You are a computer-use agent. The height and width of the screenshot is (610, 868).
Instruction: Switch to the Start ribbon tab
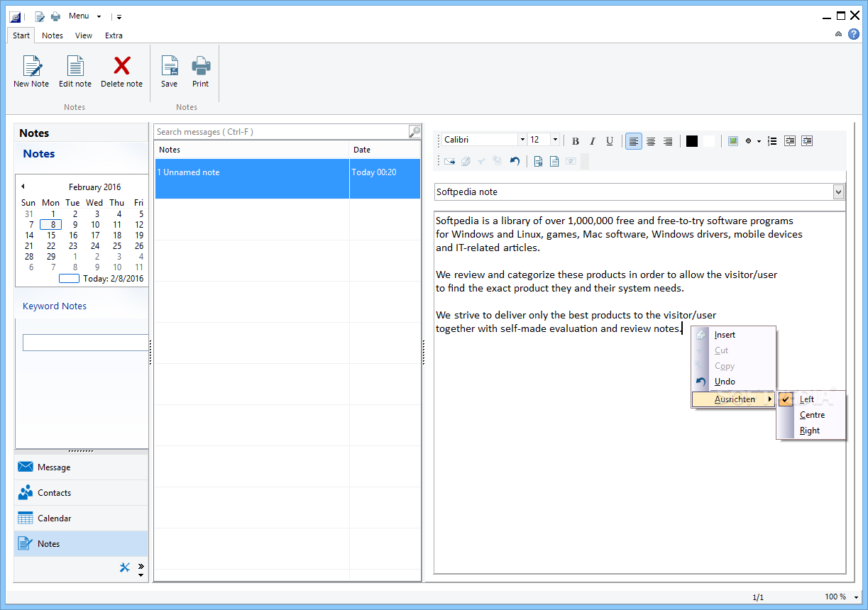pyautogui.click(x=21, y=35)
